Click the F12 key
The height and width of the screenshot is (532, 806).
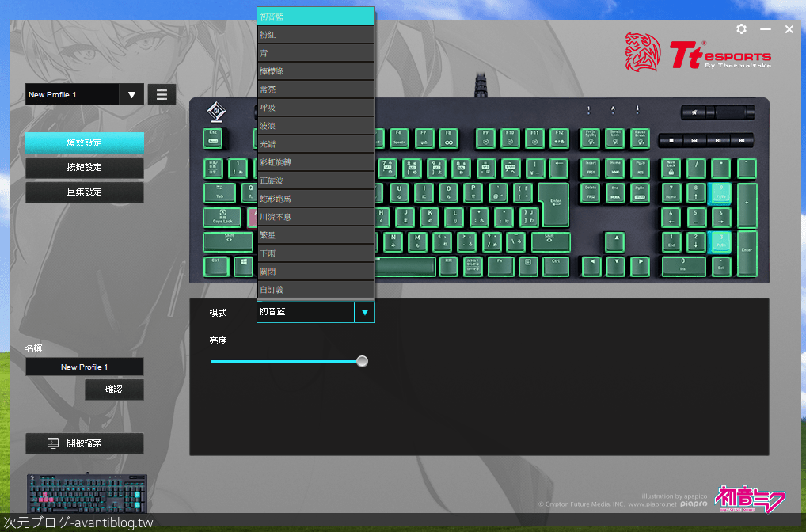click(x=559, y=139)
